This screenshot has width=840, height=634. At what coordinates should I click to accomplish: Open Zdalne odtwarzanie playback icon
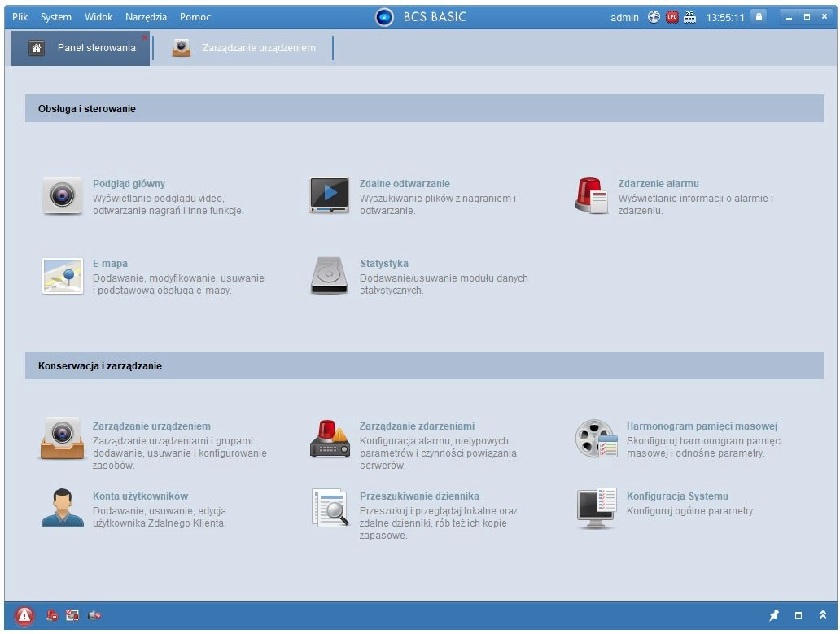[x=329, y=196]
